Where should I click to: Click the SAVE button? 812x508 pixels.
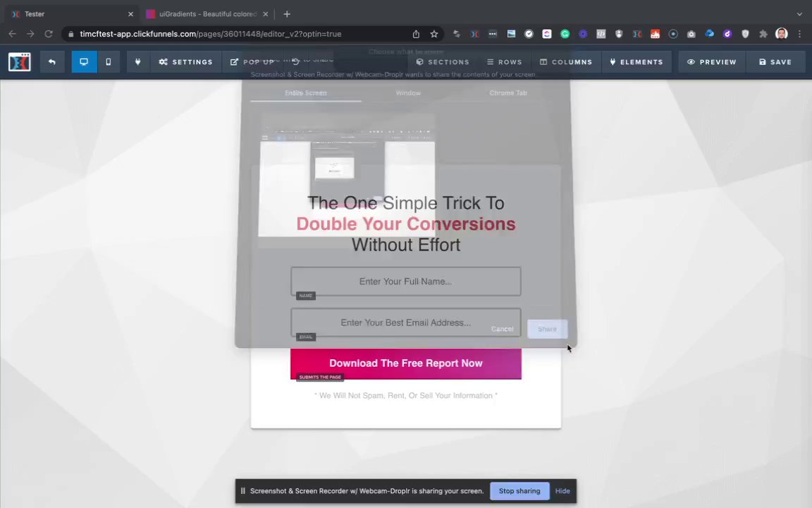pyautogui.click(x=775, y=61)
